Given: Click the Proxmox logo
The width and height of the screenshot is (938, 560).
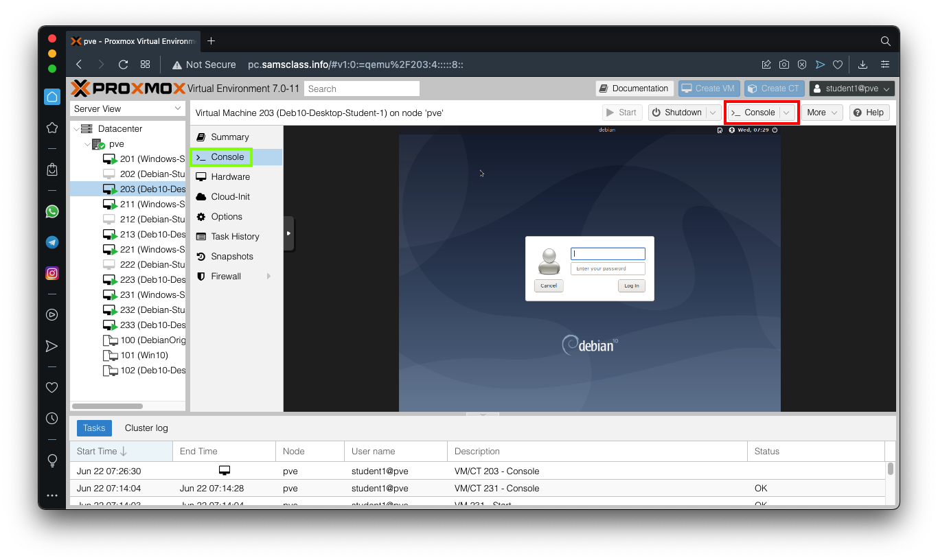Looking at the screenshot, I should tap(128, 88).
